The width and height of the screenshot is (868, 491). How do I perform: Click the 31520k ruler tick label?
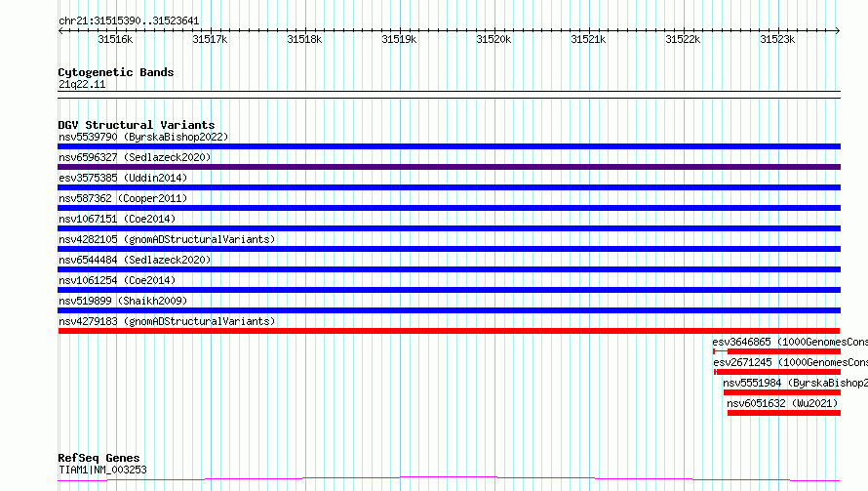[493, 39]
